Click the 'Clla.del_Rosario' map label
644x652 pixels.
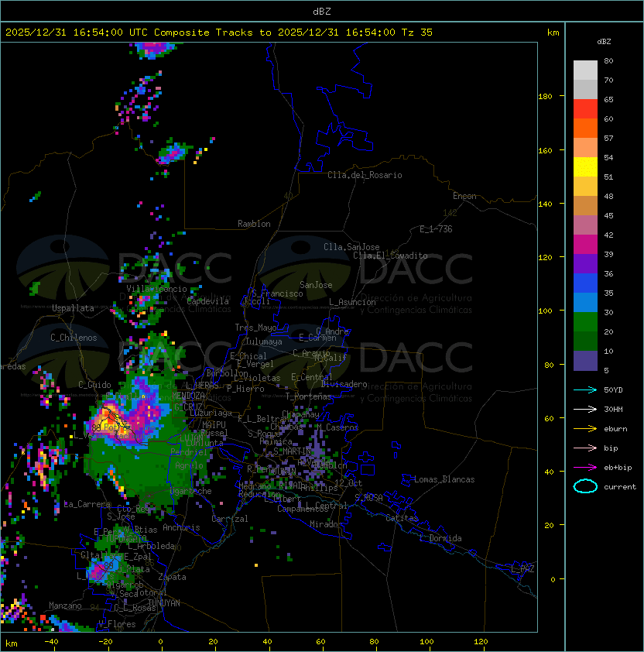coord(365,175)
